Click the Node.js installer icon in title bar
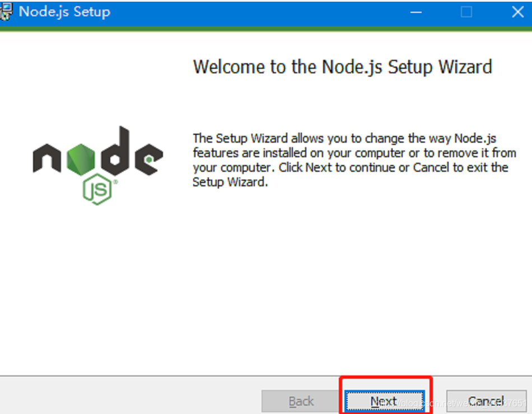This screenshot has height=414, width=532. [7, 12]
